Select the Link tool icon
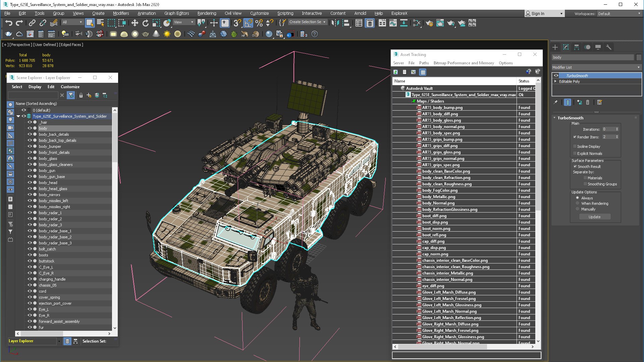Screen dimensions: 644x362 point(32,23)
